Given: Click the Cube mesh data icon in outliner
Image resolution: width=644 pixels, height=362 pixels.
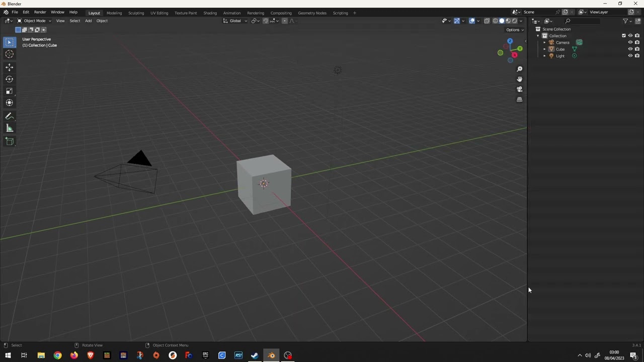Looking at the screenshot, I should (x=574, y=49).
